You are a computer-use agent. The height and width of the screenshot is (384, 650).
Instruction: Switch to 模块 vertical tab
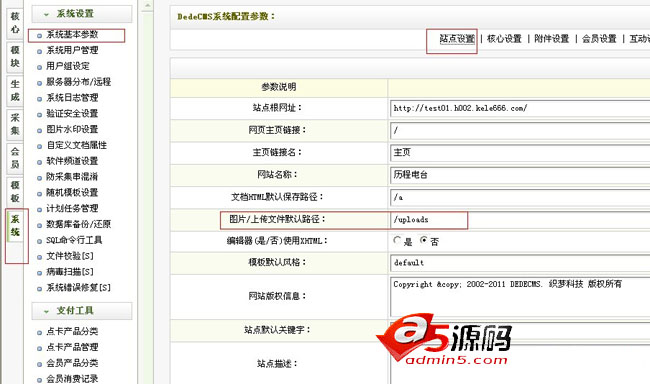pyautogui.click(x=15, y=57)
